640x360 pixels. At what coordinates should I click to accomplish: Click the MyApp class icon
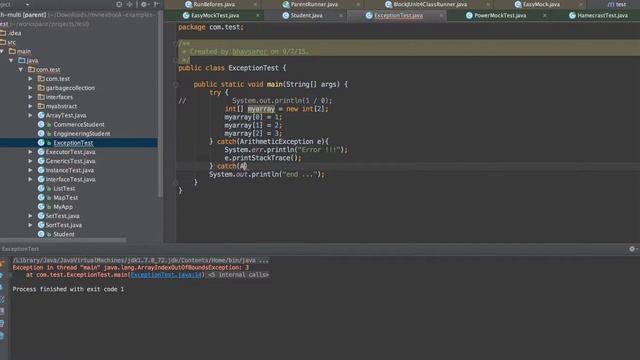pyautogui.click(x=41, y=207)
